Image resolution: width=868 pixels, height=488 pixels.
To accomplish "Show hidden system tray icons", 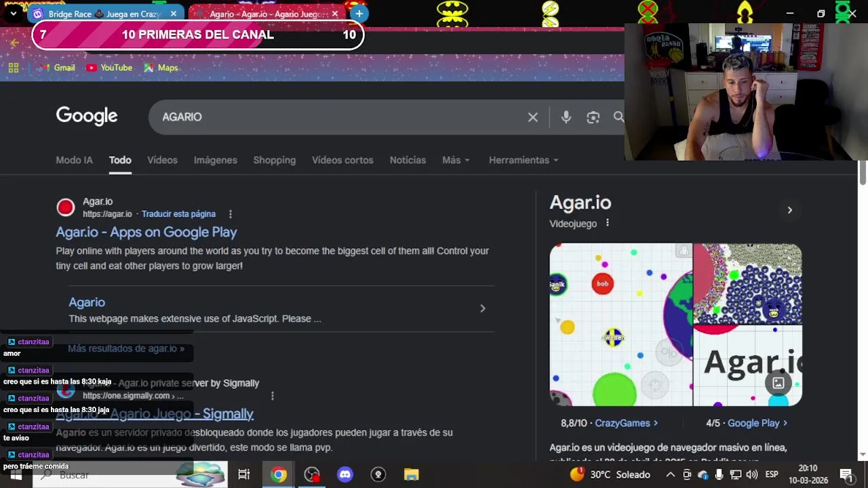I will click(670, 474).
